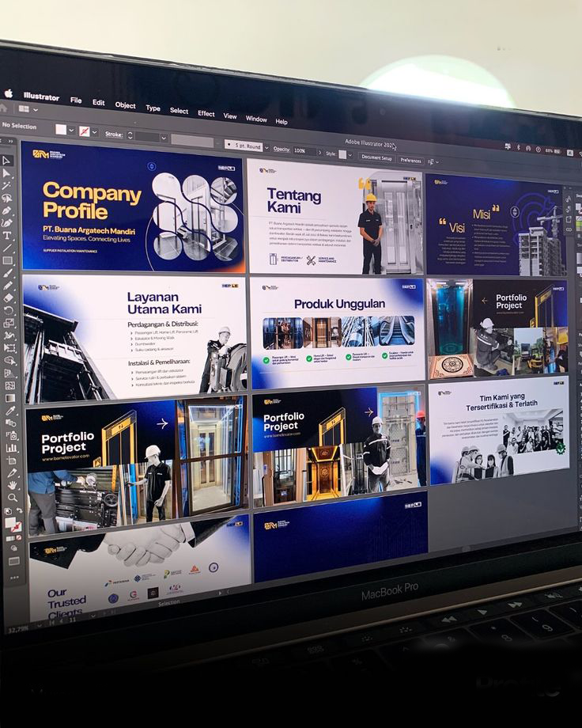582x728 pixels.
Task: Open the fill color dropdown in control bar
Action: (71, 131)
